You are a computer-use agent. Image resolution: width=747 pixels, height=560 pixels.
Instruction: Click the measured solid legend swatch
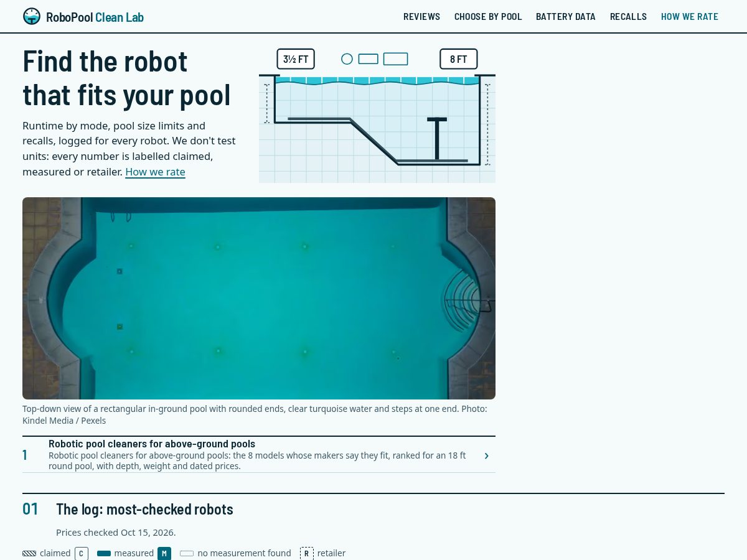(104, 553)
